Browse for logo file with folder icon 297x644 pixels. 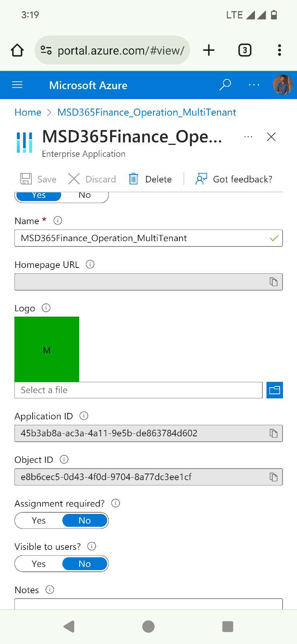coord(275,390)
